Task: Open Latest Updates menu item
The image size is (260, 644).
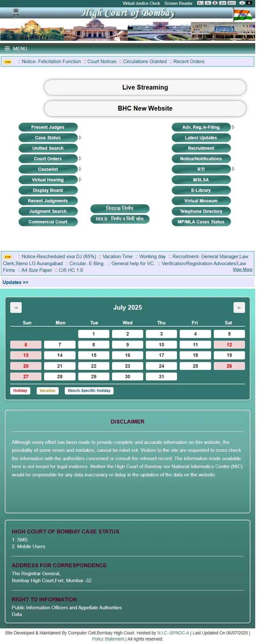Action: click(201, 138)
